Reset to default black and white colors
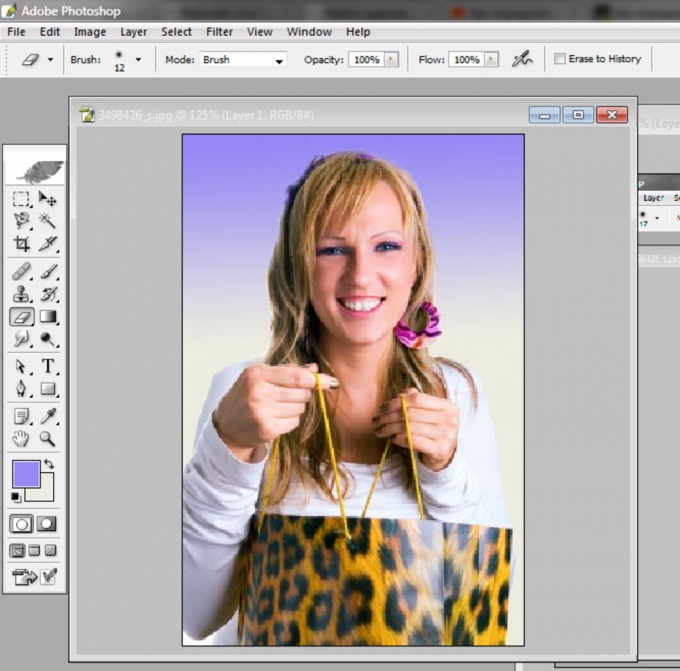The image size is (680, 671). tap(16, 497)
